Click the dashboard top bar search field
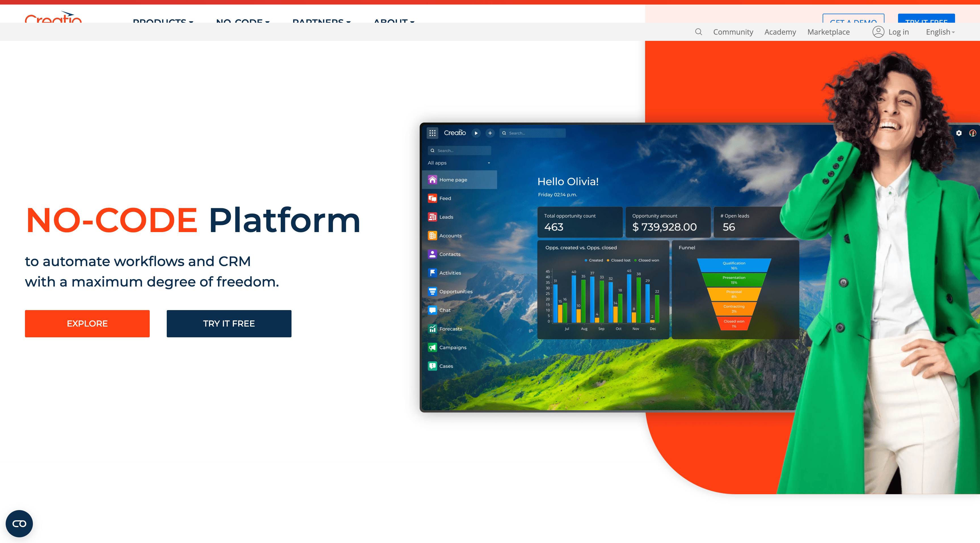Screen dimensions: 980x543 [x=532, y=133]
